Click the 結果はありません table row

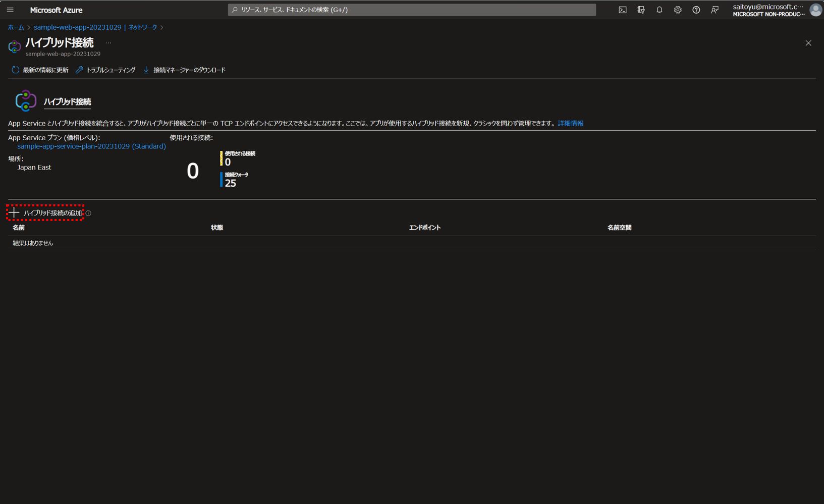pos(412,243)
